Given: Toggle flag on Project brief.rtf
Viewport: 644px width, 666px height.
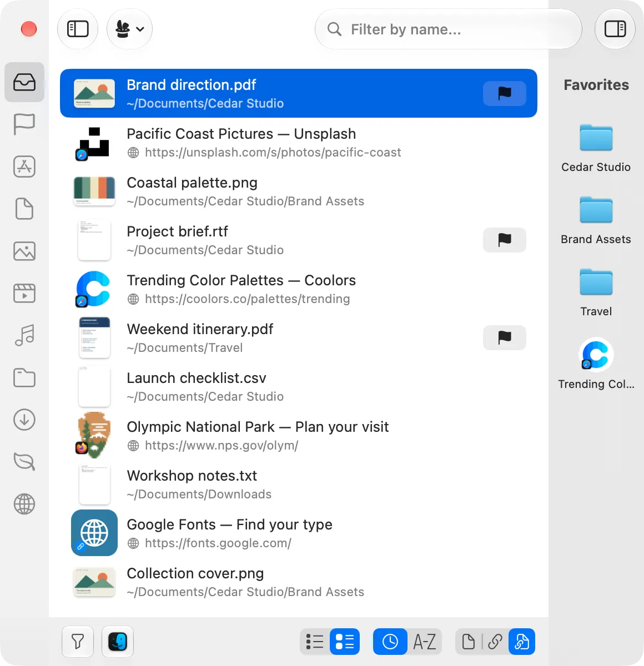Looking at the screenshot, I should 505,240.
